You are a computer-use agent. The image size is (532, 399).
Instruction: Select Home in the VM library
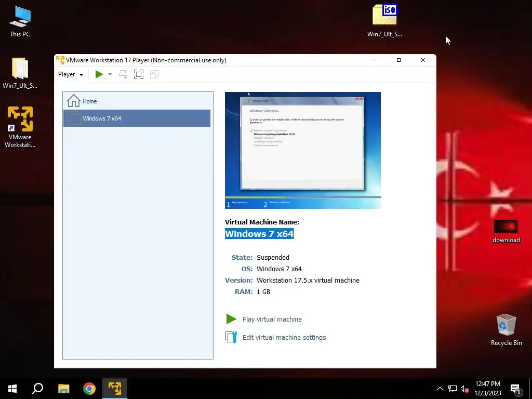(137, 101)
